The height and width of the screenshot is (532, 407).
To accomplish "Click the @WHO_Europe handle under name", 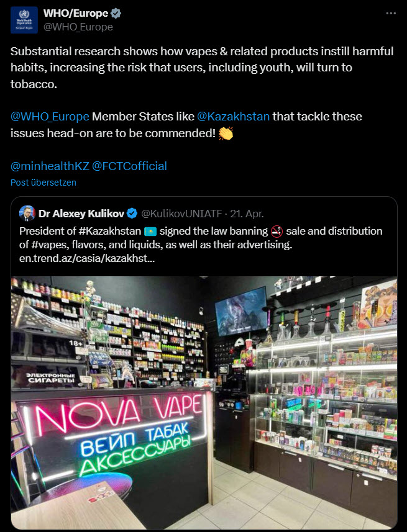I will coord(78,27).
